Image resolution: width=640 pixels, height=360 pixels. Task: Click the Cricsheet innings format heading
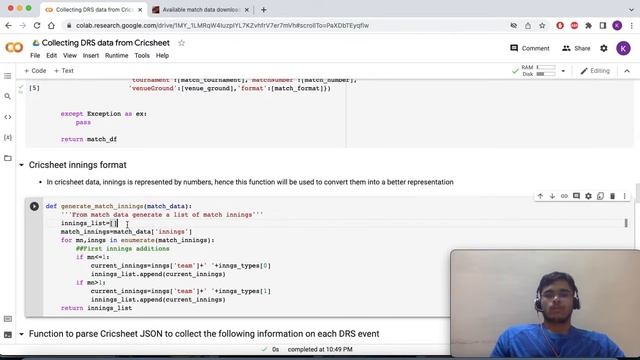click(x=78, y=165)
